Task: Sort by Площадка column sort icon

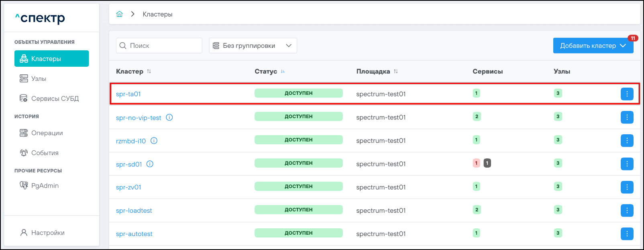Action: (x=396, y=72)
